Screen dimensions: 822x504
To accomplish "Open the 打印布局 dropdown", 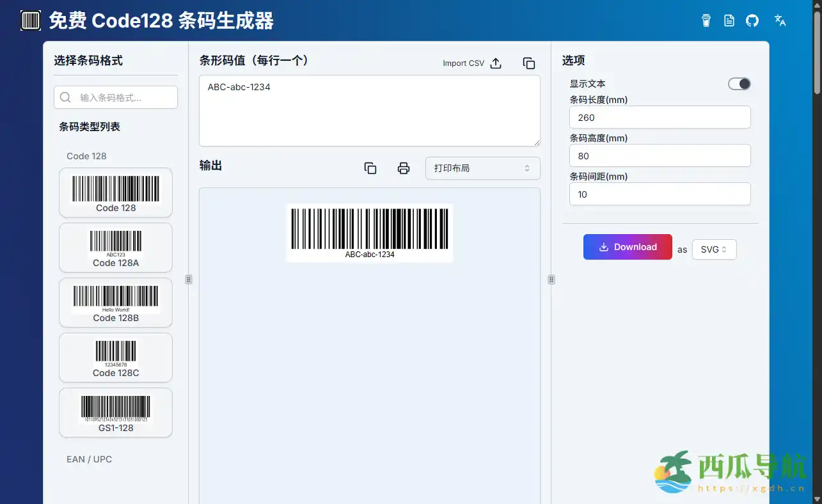I will pyautogui.click(x=482, y=168).
